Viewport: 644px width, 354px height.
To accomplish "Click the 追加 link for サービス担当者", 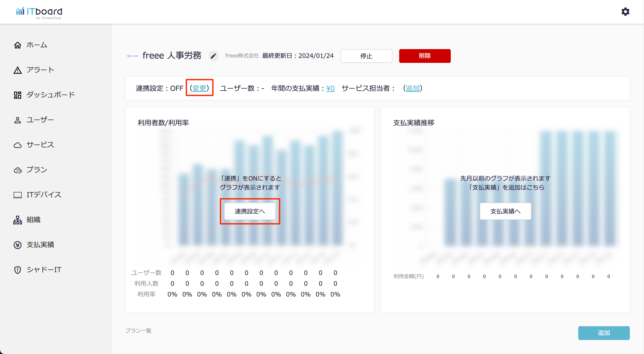I will (x=412, y=88).
